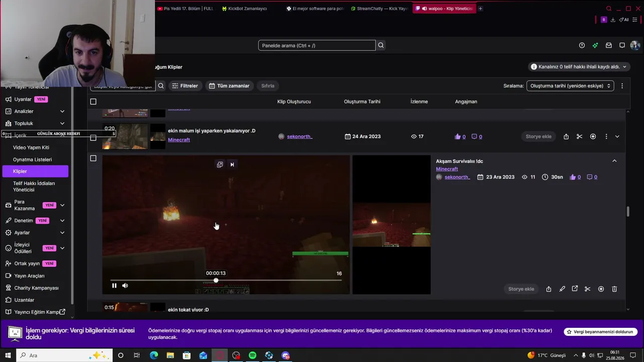Open expanded clip in new window icon
This screenshot has height=362, width=644.
coord(575,289)
